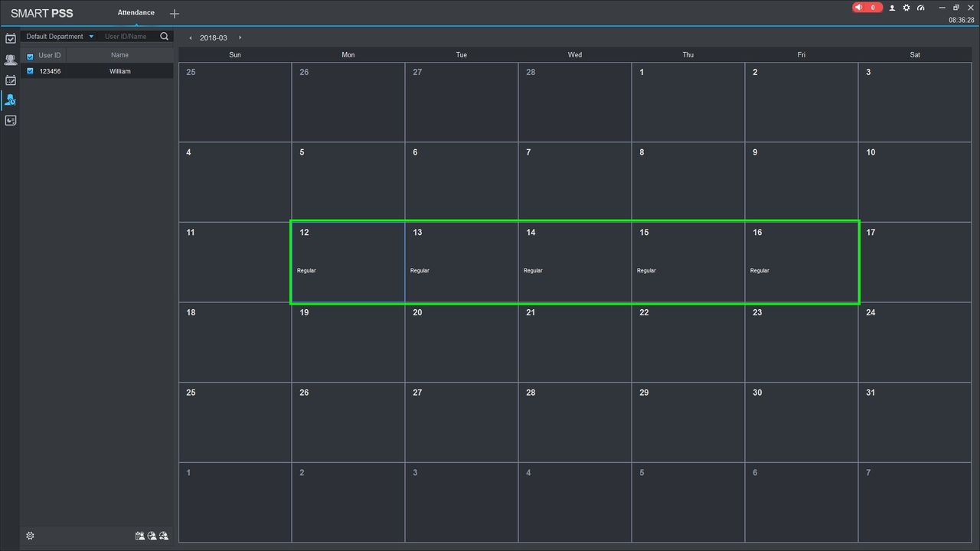Go to the previous month with left arrow
The image size is (980, 551).
(x=191, y=37)
